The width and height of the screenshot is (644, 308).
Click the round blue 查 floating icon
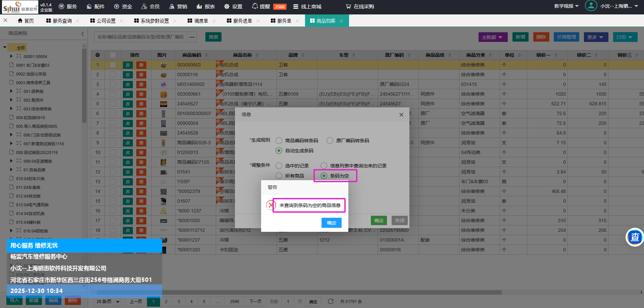634,237
